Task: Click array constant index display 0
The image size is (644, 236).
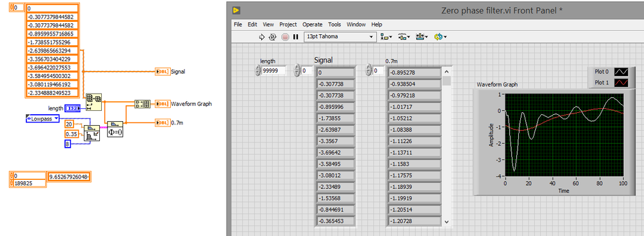Action: click(x=19, y=8)
